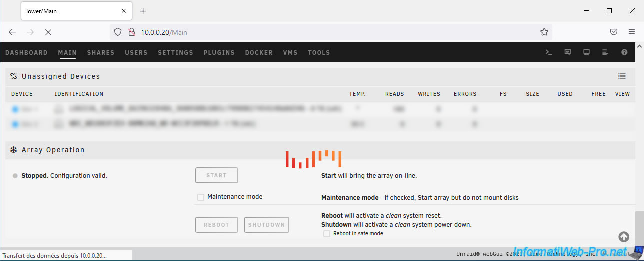Click the Shutdown button

click(266, 225)
